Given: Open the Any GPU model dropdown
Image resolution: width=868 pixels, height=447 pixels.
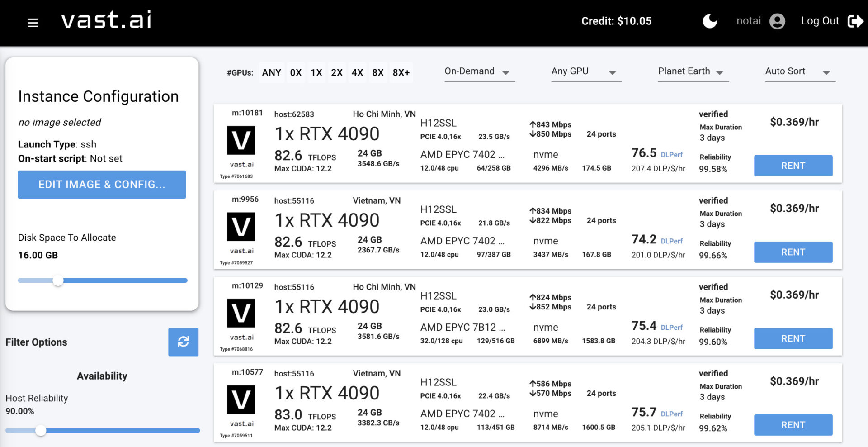Looking at the screenshot, I should point(586,72).
